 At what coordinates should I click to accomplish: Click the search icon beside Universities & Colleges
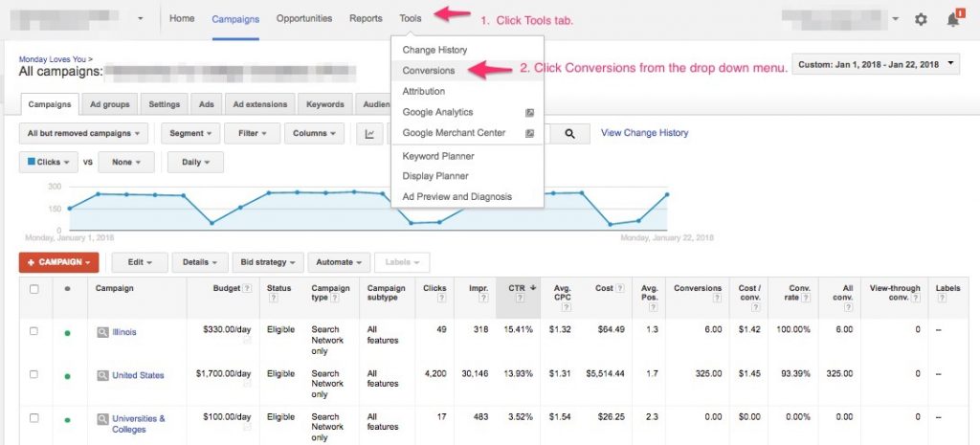pyautogui.click(x=102, y=419)
